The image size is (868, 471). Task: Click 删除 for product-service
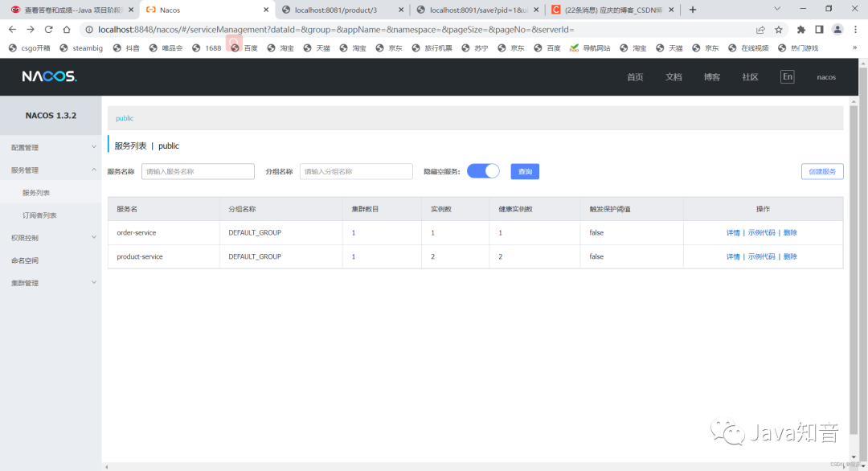coord(790,256)
